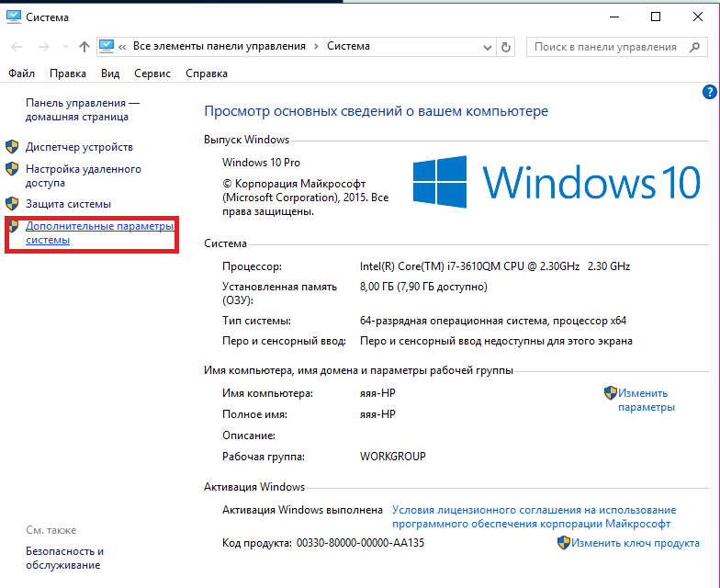
Task: Open Microsoft license terms link
Action: coord(534,516)
